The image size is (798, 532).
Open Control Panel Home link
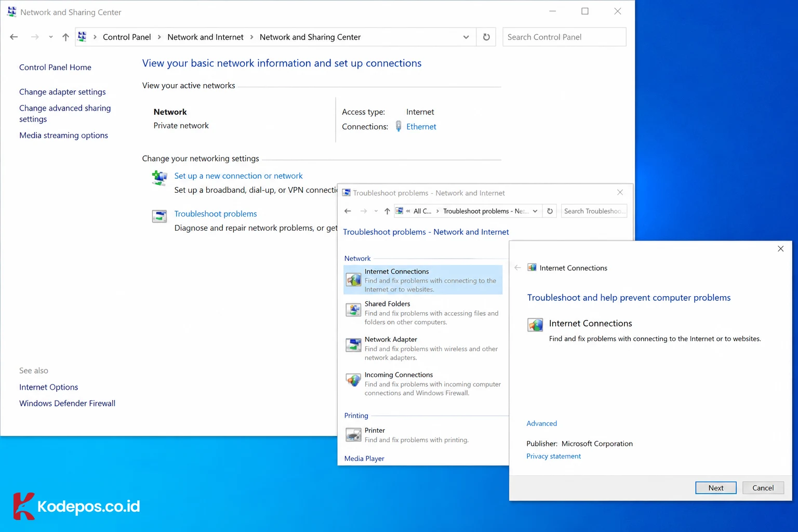click(55, 67)
